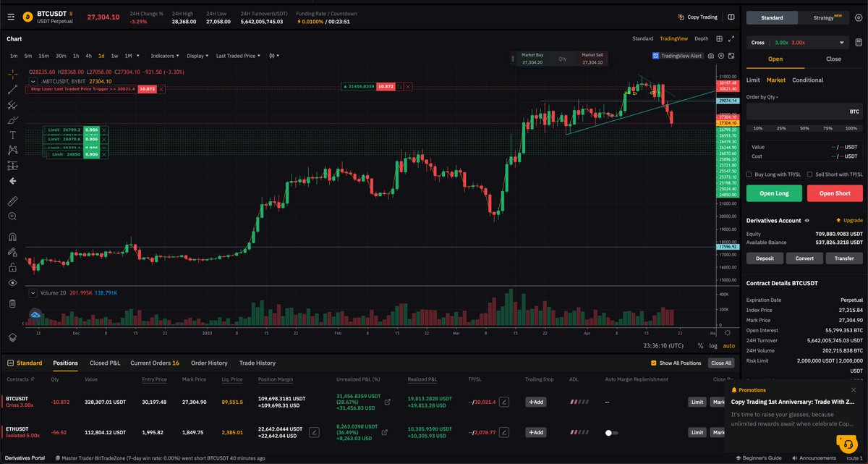Toggle chart fullscreen icon next to settings

click(731, 56)
